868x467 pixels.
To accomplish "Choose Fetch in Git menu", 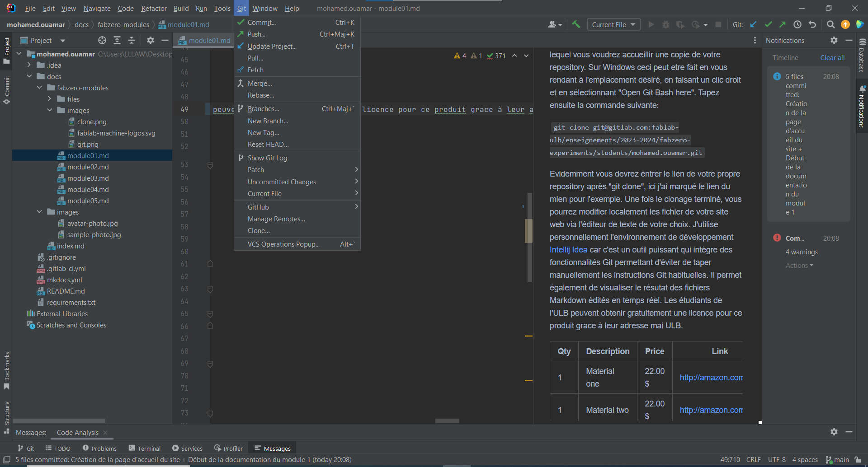I will click(297, 70).
